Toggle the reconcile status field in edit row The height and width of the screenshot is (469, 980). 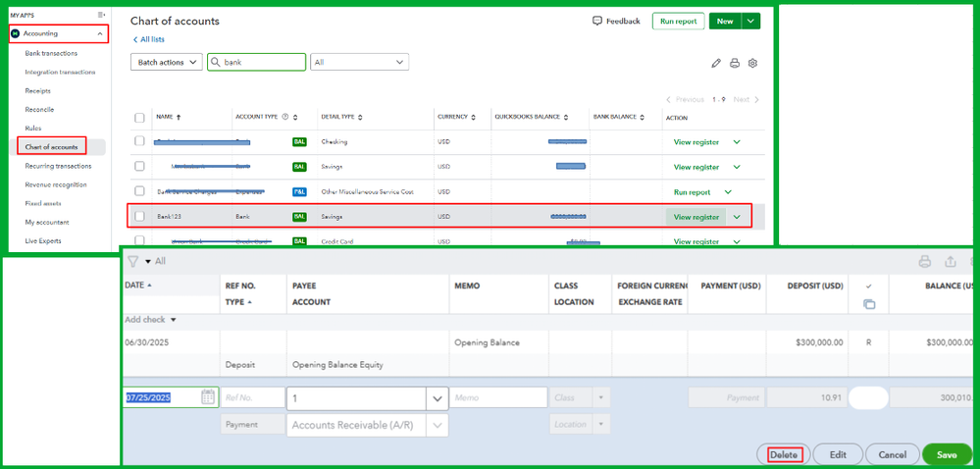868,397
